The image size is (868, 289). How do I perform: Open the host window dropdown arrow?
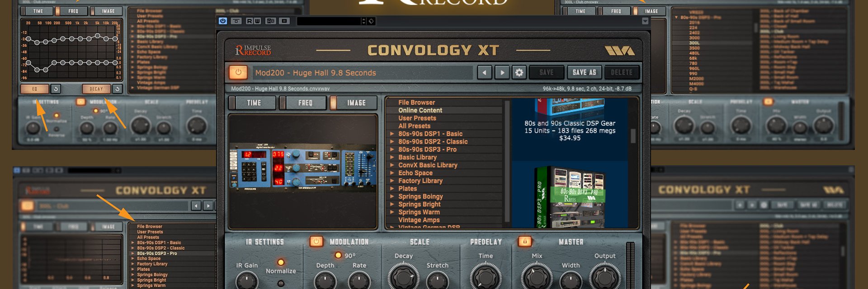(x=645, y=21)
